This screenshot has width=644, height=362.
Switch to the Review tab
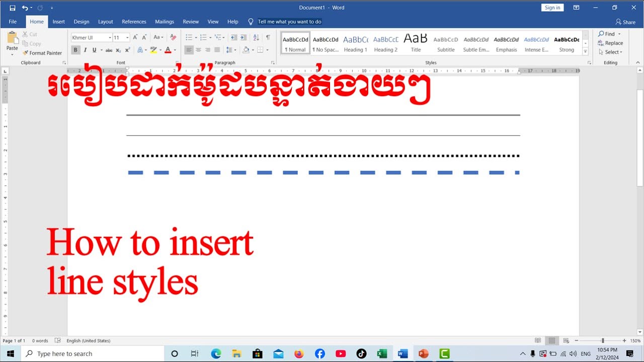coord(191,22)
